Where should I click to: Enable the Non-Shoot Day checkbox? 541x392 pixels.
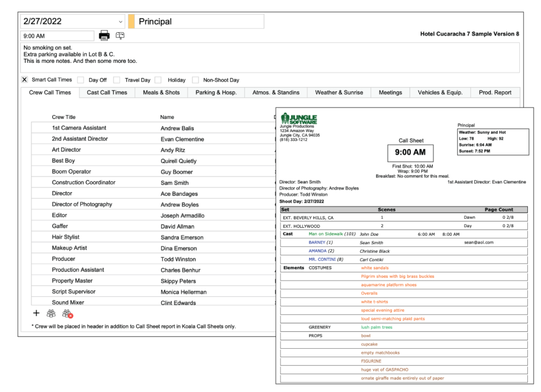[x=195, y=80]
